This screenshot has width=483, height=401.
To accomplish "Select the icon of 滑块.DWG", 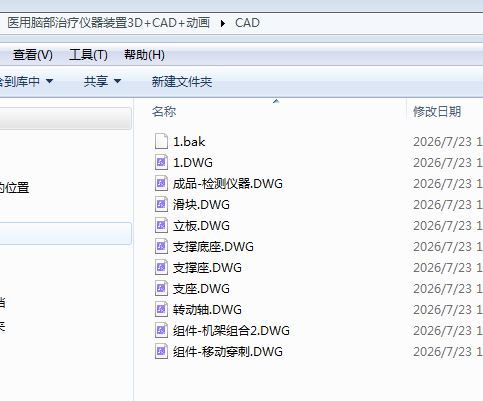I will pos(161,204).
